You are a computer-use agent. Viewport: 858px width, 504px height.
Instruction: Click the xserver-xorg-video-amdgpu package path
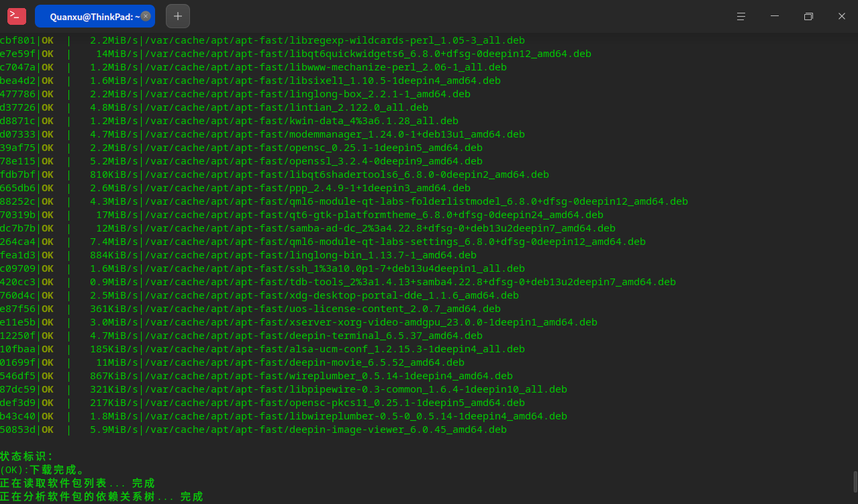point(371,322)
